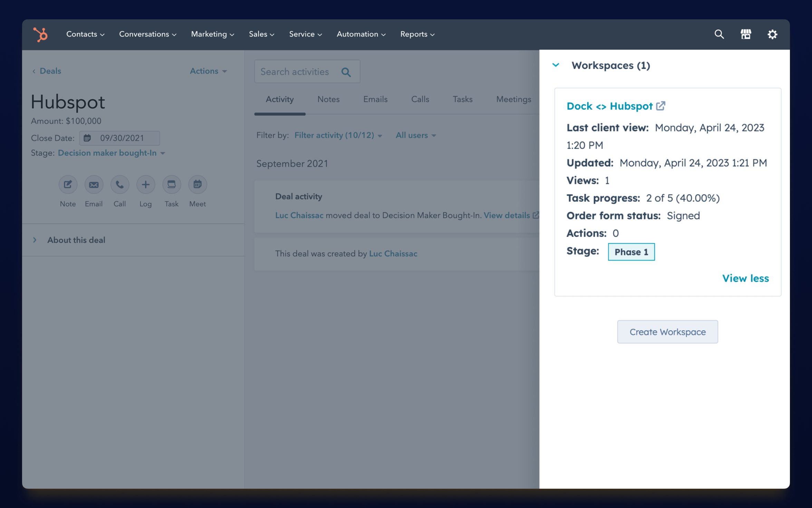Click the View less link
812x508 pixels.
(x=746, y=278)
